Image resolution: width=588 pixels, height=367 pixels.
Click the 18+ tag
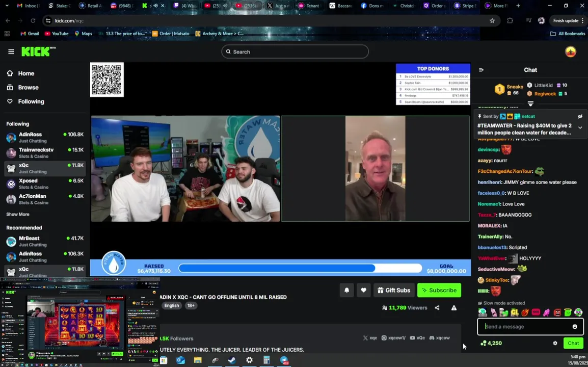tap(191, 305)
